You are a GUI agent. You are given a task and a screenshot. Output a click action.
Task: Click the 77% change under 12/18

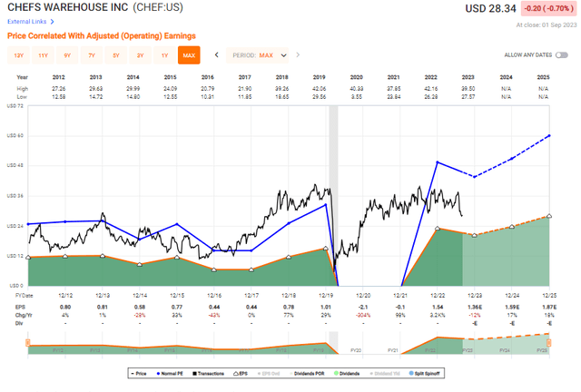pos(289,315)
